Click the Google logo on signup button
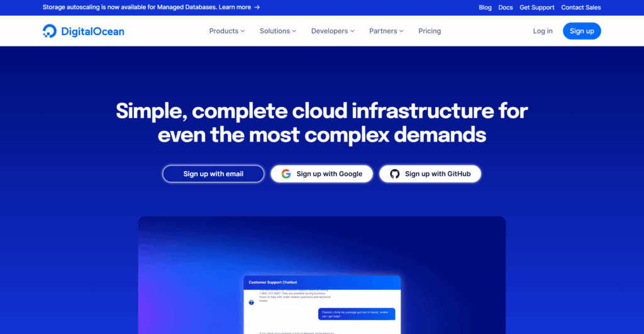This screenshot has height=334, width=644. tap(286, 174)
